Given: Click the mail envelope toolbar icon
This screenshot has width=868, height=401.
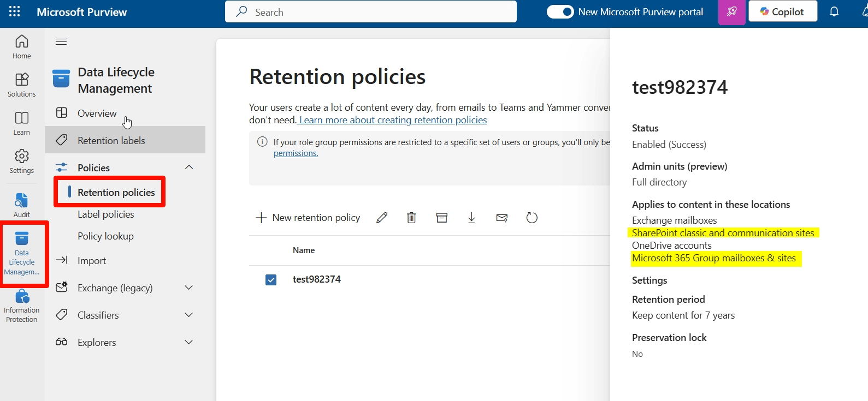Looking at the screenshot, I should click(x=502, y=218).
